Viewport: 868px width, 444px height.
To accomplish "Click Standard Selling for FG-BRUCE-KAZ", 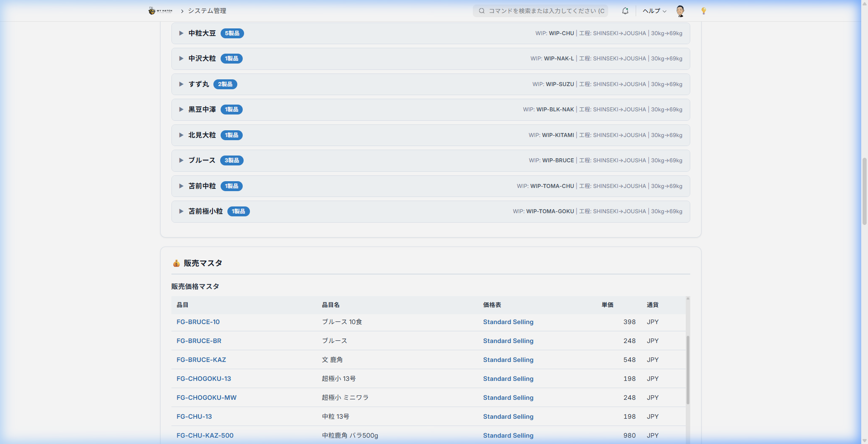I will (x=508, y=360).
